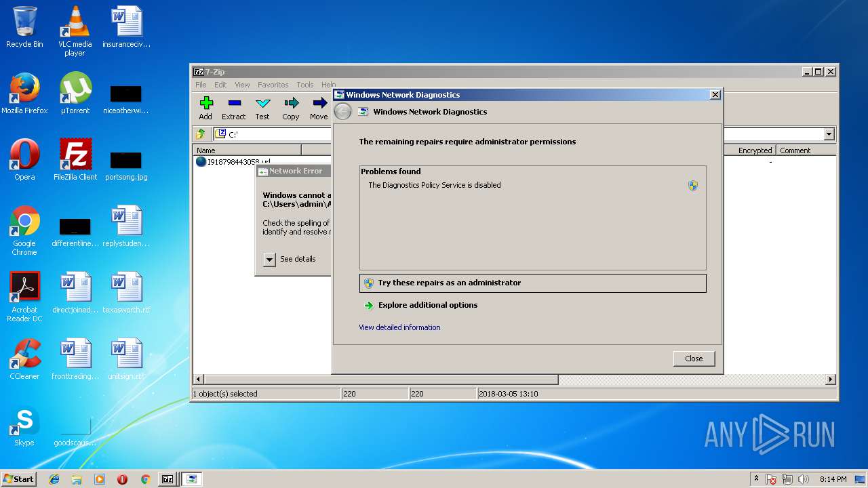Image resolution: width=868 pixels, height=488 pixels.
Task: Click the Action Center flag tray icon
Action: click(772, 479)
